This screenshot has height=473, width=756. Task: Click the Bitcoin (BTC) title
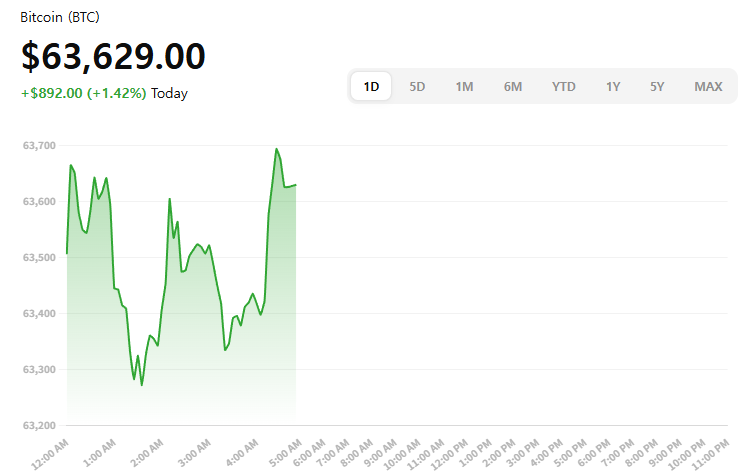[60, 17]
